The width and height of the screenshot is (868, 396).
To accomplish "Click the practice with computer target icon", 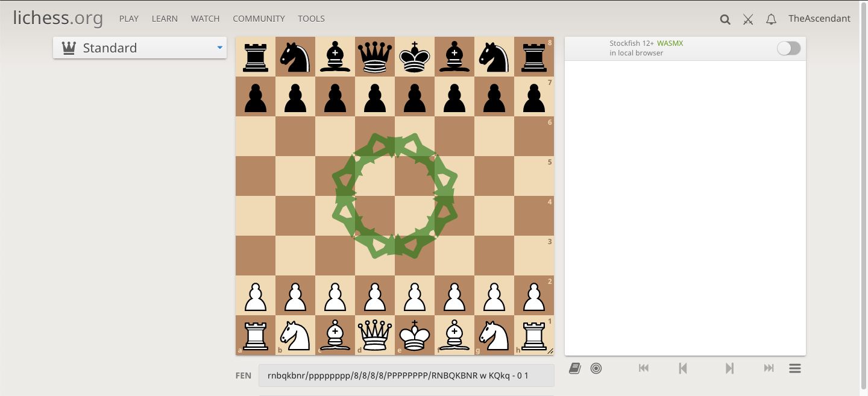I will point(596,368).
